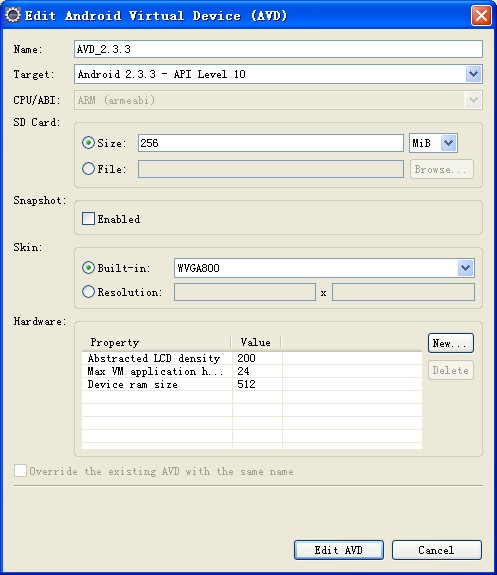
Task: Close the Edit AVD dialog
Action: (481, 16)
